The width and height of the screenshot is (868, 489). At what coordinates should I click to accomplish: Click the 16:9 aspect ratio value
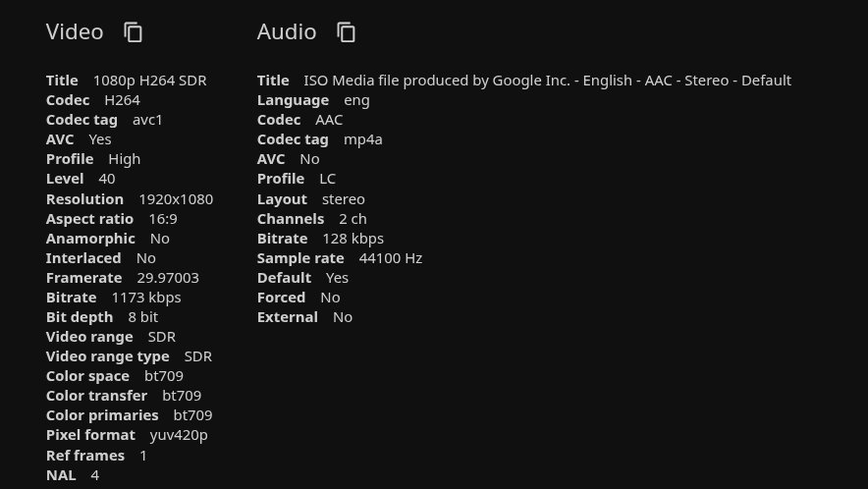(163, 219)
